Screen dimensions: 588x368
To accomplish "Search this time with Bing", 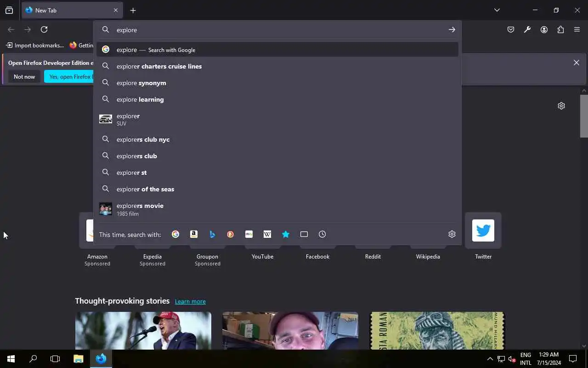I will (212, 234).
